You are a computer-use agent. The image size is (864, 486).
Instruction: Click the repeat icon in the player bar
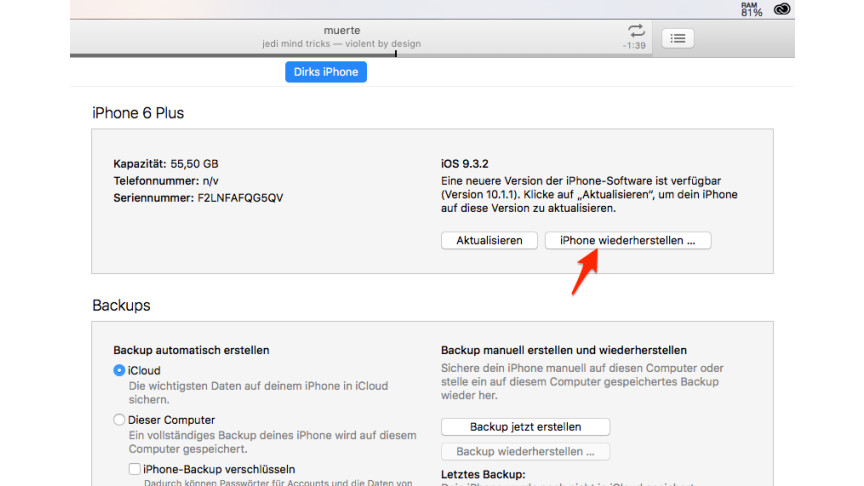636,31
